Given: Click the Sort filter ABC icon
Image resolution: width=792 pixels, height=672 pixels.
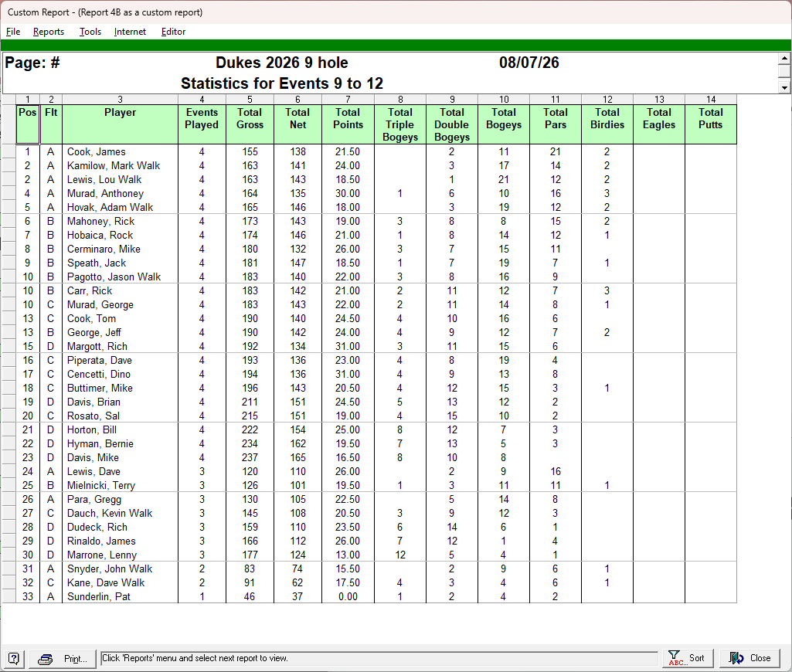Looking at the screenshot, I should 675,658.
